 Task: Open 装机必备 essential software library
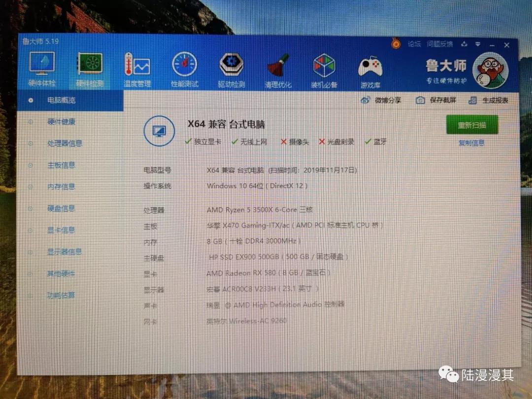(x=324, y=67)
